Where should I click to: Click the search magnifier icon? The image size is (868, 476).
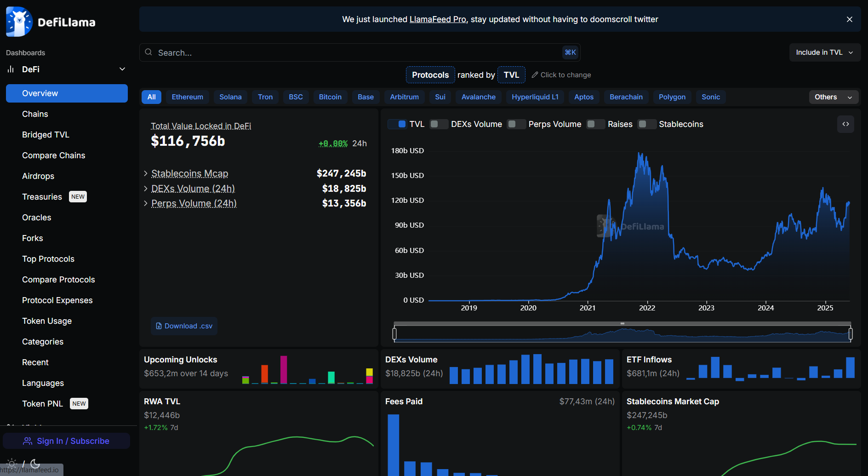point(148,52)
